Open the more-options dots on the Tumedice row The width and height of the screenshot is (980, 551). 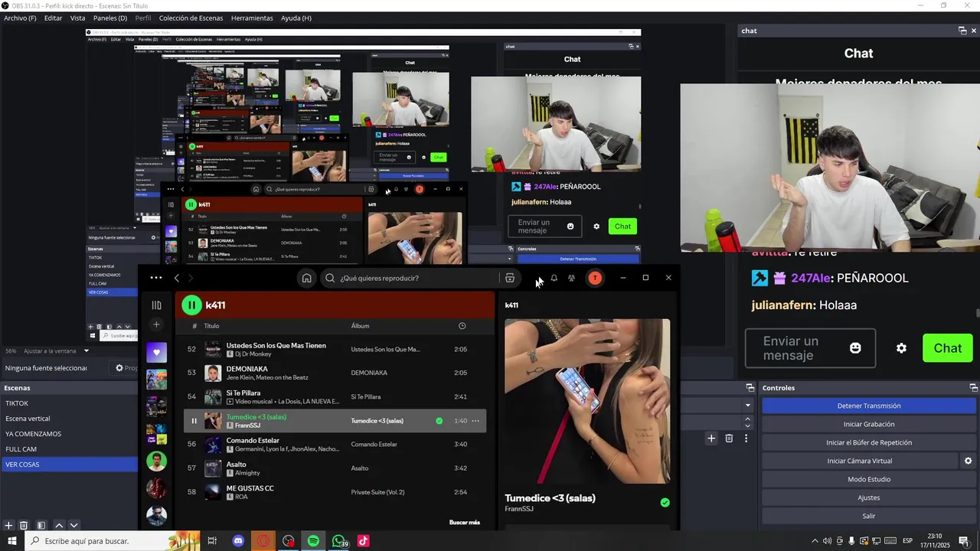475,420
